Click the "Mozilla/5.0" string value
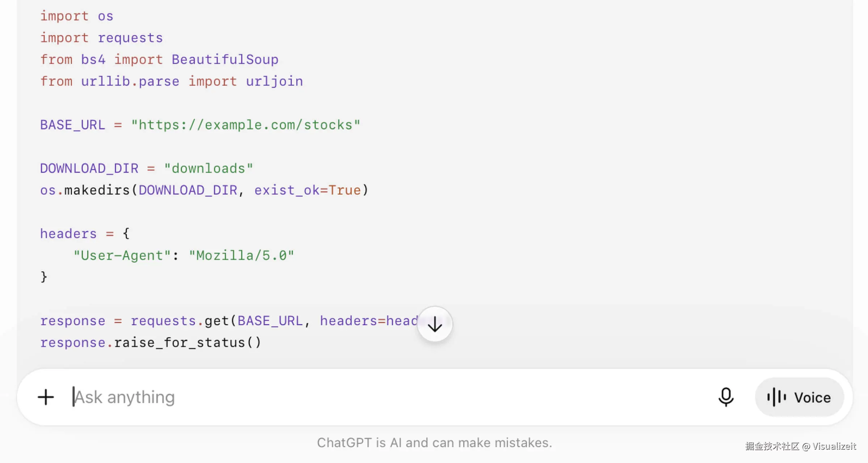This screenshot has height=463, width=868. pos(242,255)
